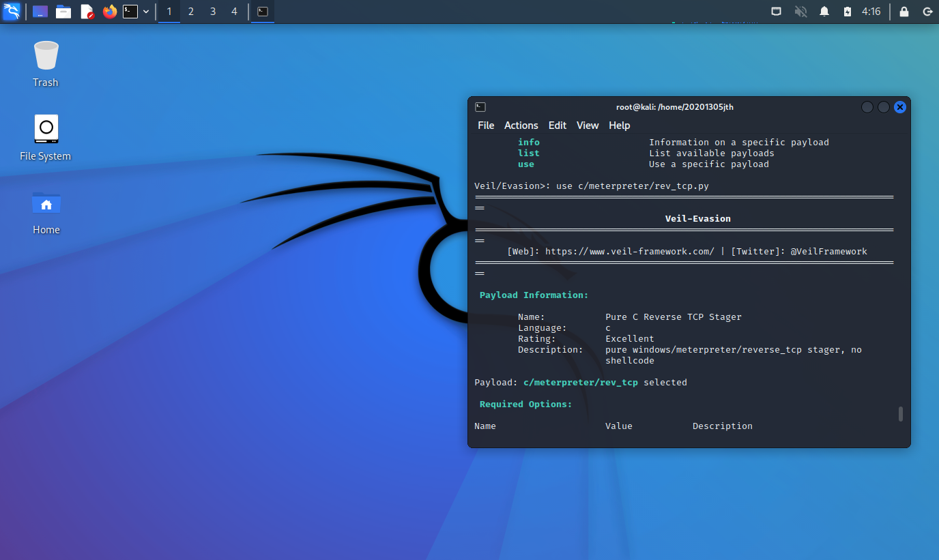Select the terminal window button in the taskbar

[x=263, y=12]
